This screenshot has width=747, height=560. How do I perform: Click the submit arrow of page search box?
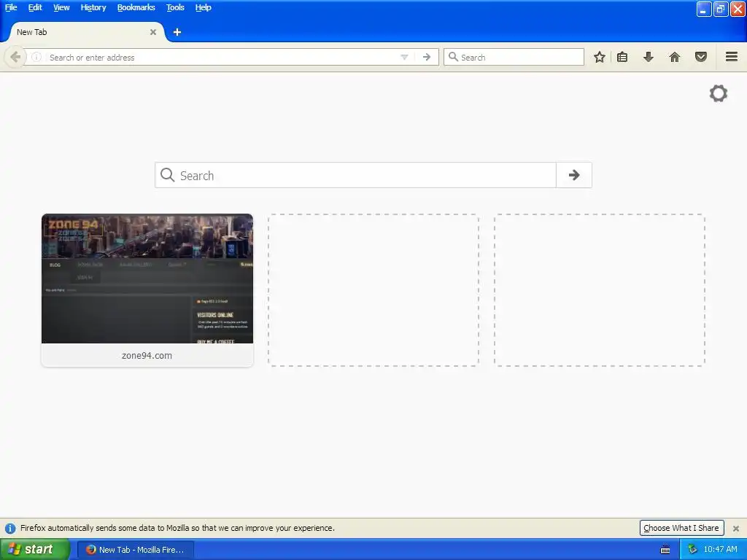pos(574,175)
